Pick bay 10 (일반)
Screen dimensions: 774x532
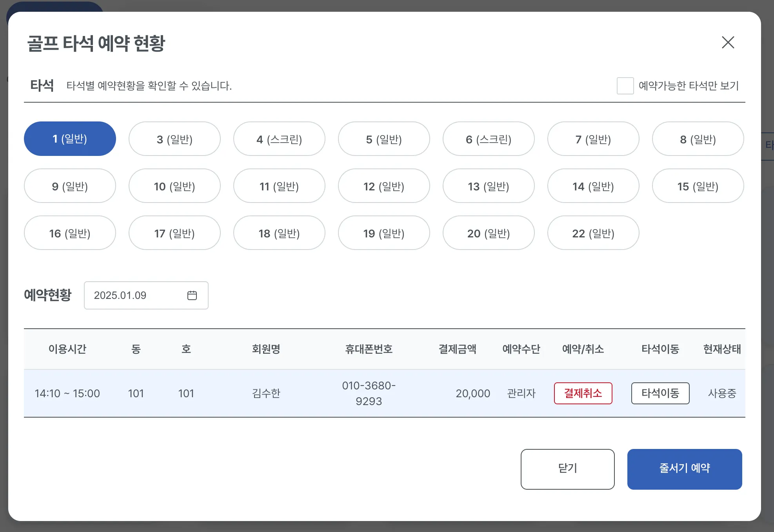click(174, 186)
